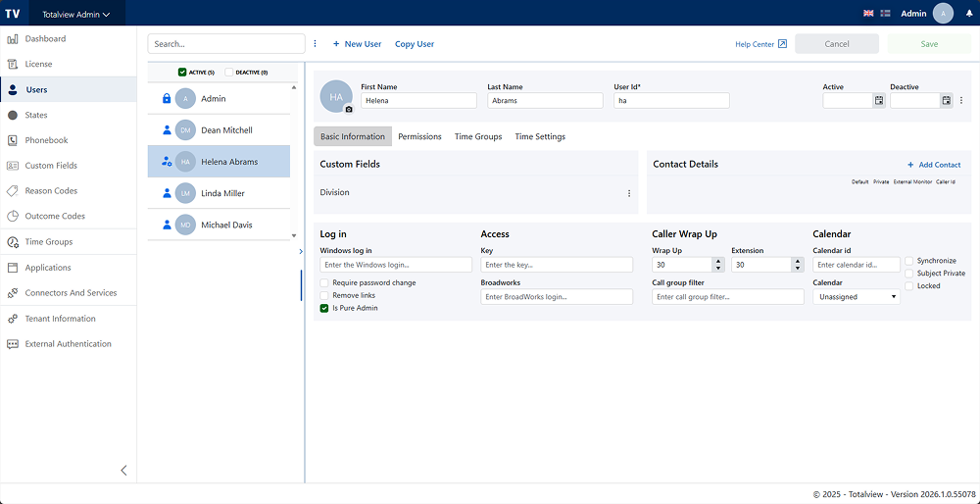Click the Cancel button

click(x=837, y=44)
